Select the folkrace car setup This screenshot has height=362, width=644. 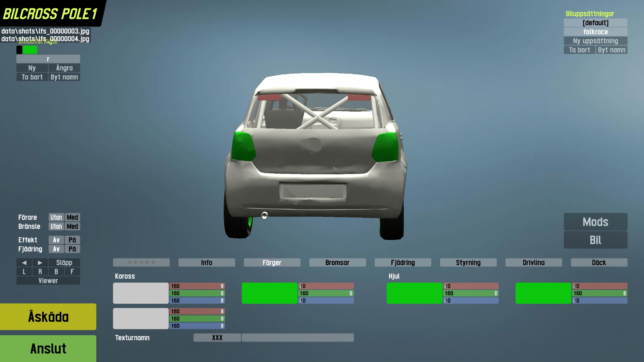pyautogui.click(x=595, y=32)
